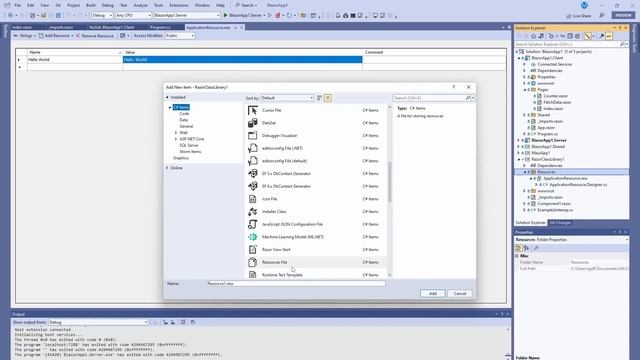Click the Hot Reload flame icon
The image size is (640, 360).
click(x=278, y=15)
